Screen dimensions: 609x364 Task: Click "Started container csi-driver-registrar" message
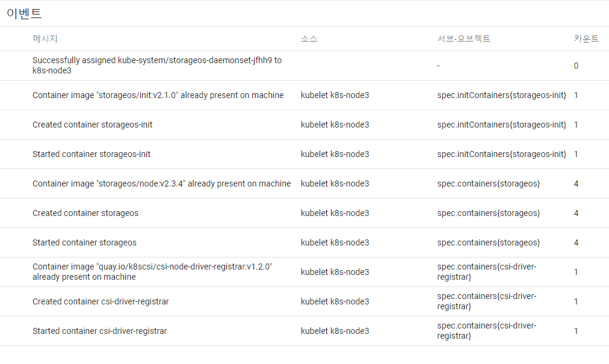click(99, 331)
